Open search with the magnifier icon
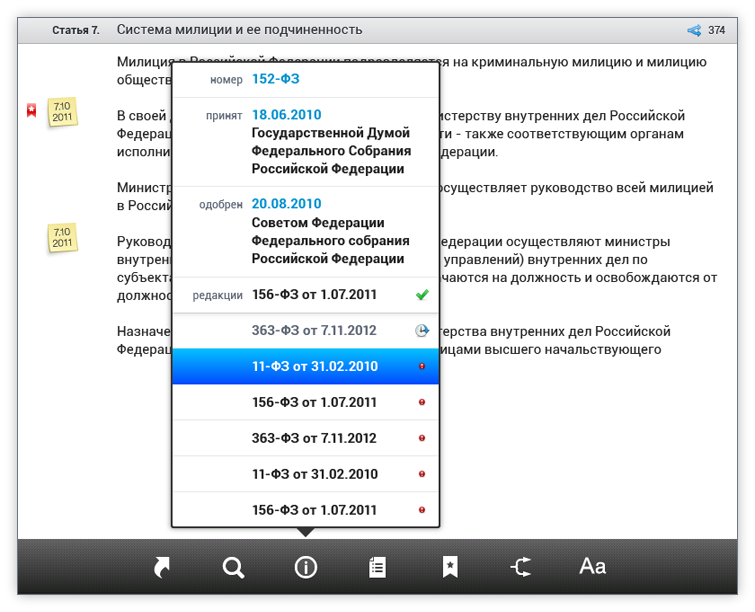The width and height of the screenshot is (755, 612). coord(234,567)
